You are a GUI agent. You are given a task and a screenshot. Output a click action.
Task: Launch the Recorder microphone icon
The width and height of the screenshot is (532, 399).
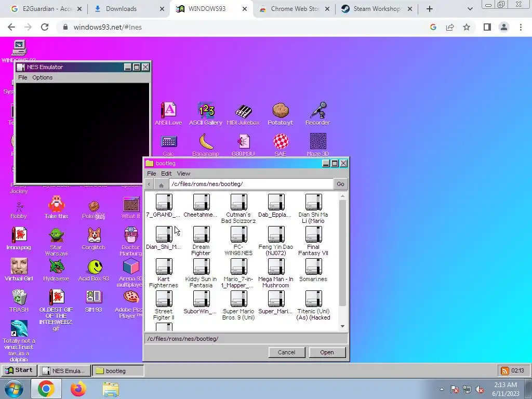[317, 114]
